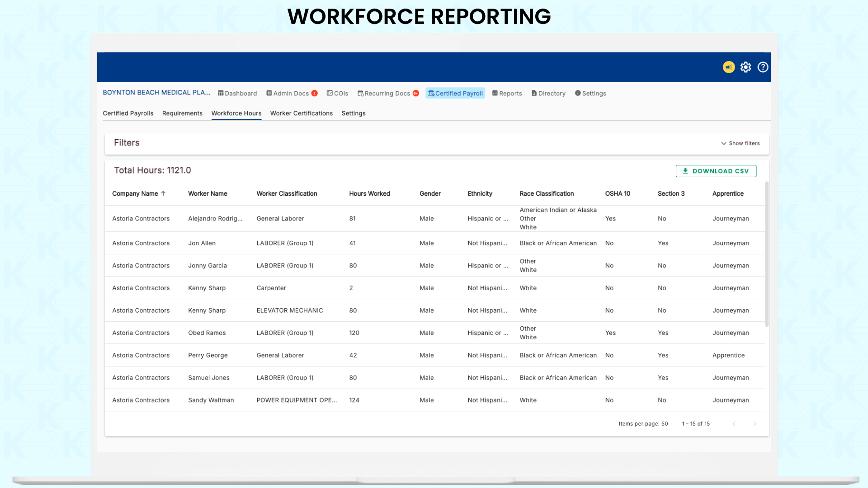Click the table's vertical scrollbar
868x488 pixels.
[766, 253]
